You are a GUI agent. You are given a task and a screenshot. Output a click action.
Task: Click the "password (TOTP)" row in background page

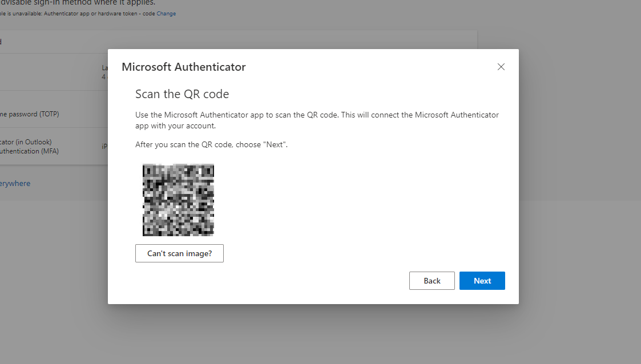[30, 114]
